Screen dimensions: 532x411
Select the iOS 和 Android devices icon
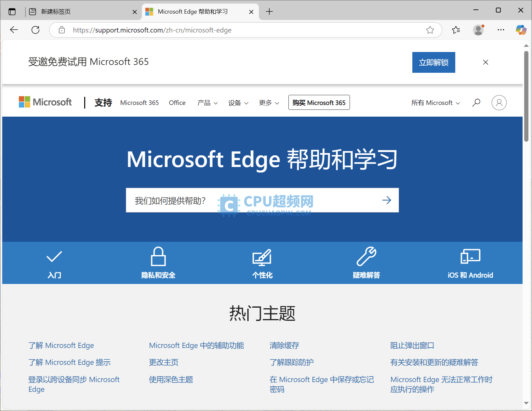point(471,257)
